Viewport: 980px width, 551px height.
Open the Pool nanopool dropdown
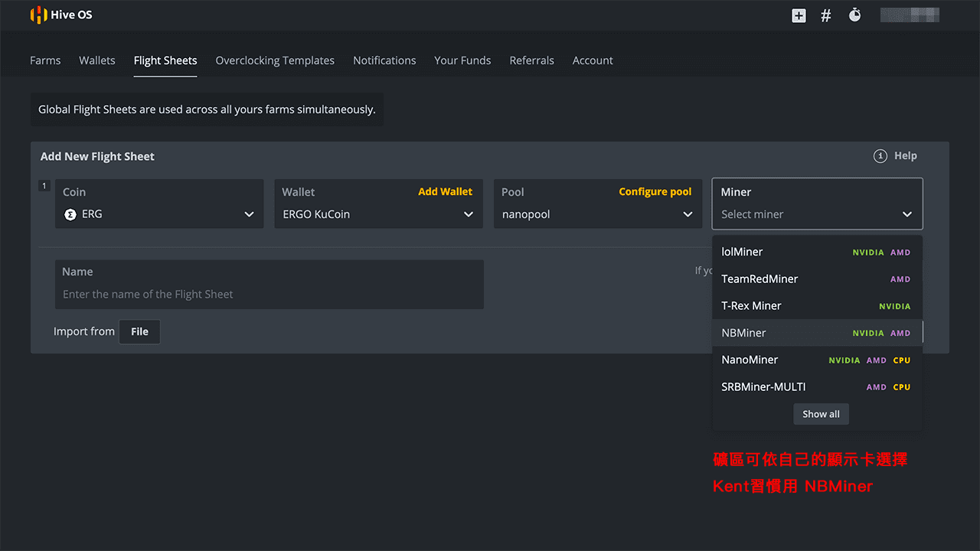(688, 214)
